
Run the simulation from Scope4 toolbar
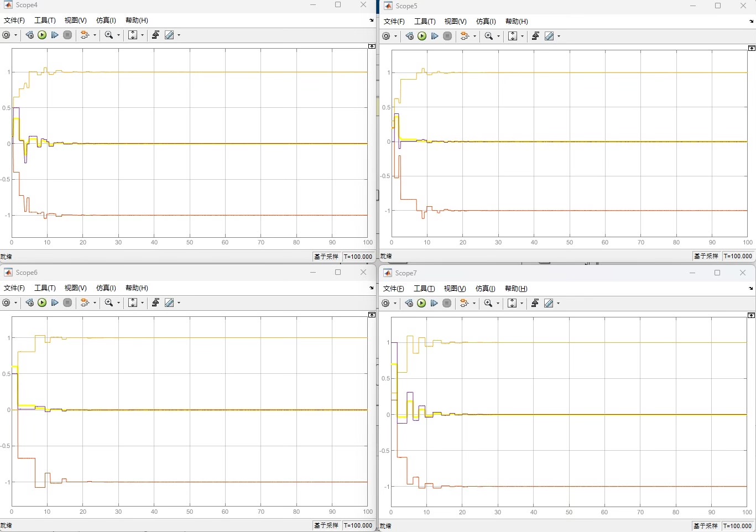[42, 35]
